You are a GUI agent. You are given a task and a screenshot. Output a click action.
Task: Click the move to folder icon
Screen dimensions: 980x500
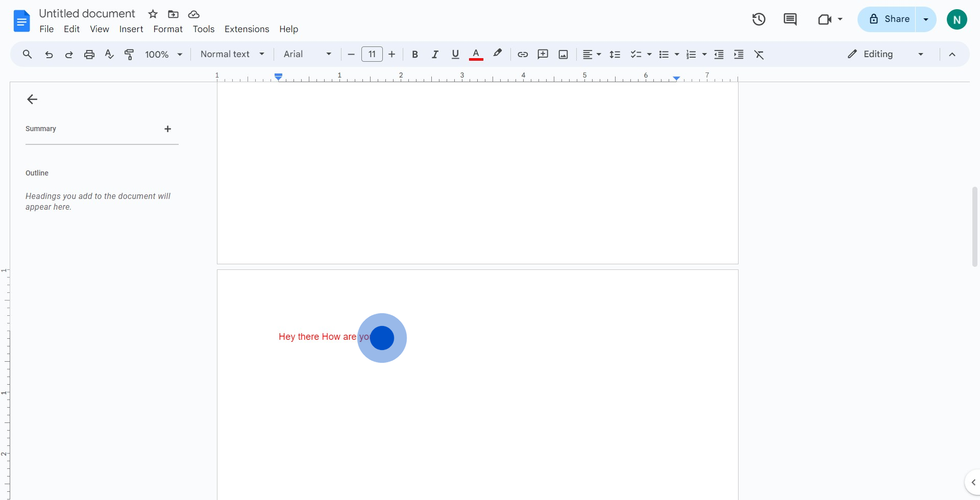(173, 14)
